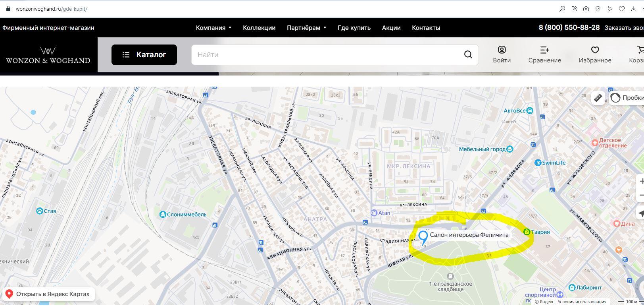Open the Каталог menu button
The image size is (644, 308).
pos(144,55)
